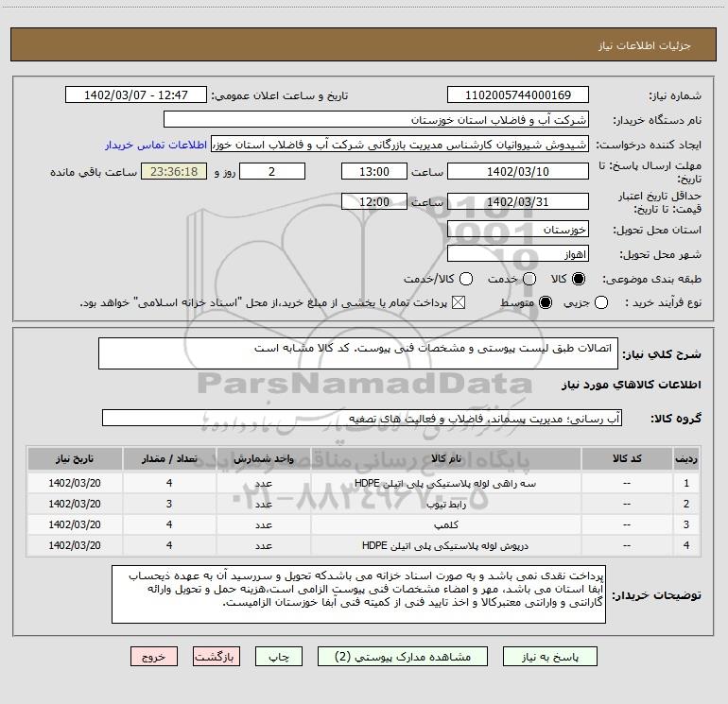Select the خدمت radio button
This screenshot has width=728, height=704.
(x=529, y=279)
